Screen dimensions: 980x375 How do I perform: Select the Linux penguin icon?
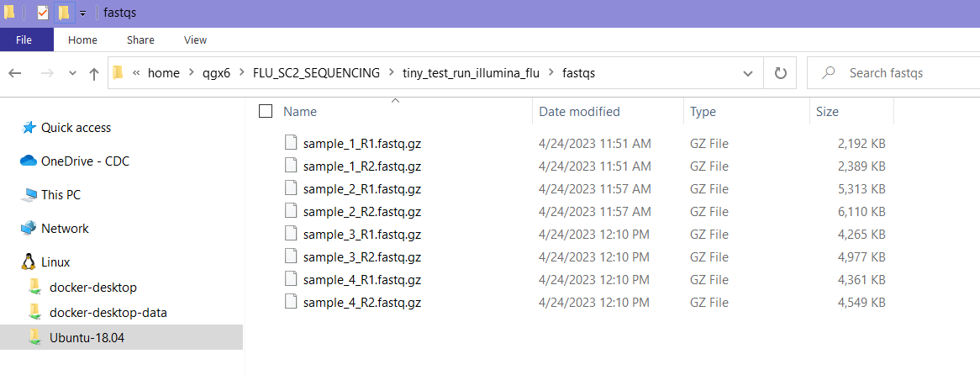pos(29,261)
